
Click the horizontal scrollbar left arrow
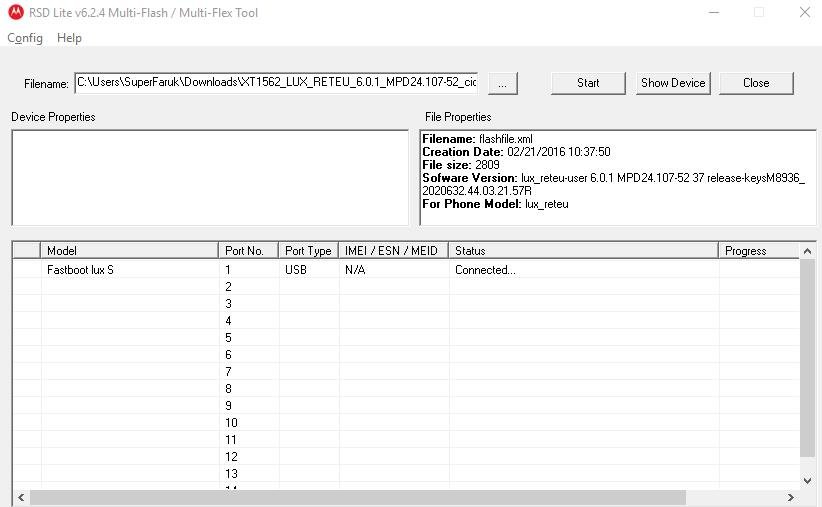[21, 497]
